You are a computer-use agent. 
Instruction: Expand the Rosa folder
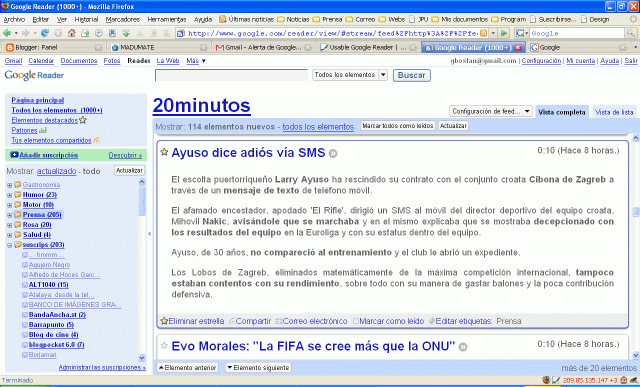pyautogui.click(x=9, y=225)
